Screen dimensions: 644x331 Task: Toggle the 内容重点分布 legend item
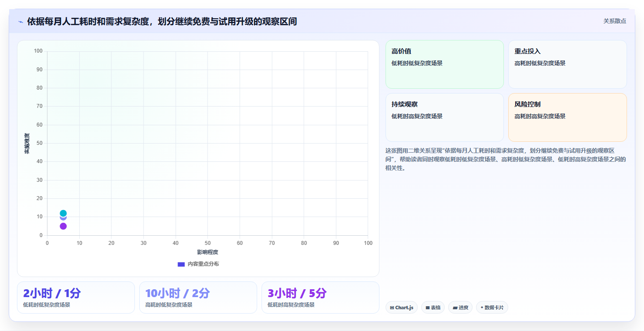click(x=198, y=264)
